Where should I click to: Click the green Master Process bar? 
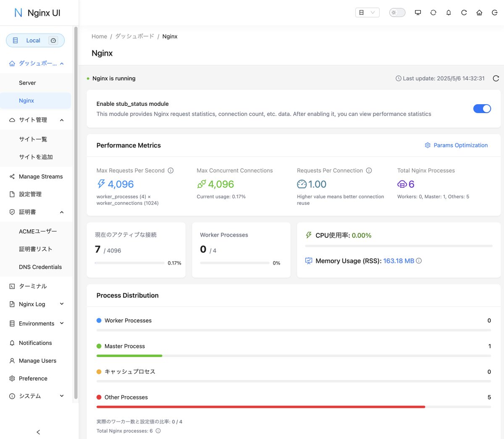point(129,356)
